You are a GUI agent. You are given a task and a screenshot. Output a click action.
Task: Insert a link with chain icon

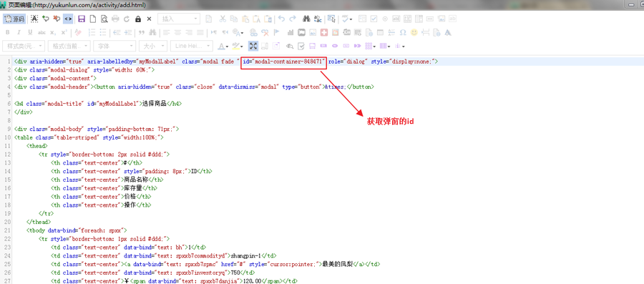click(x=253, y=32)
